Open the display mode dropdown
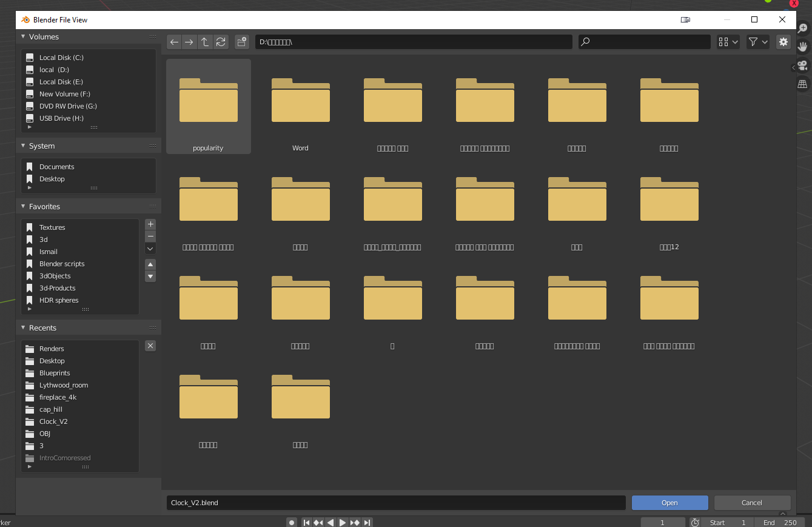812x527 pixels. coord(728,42)
